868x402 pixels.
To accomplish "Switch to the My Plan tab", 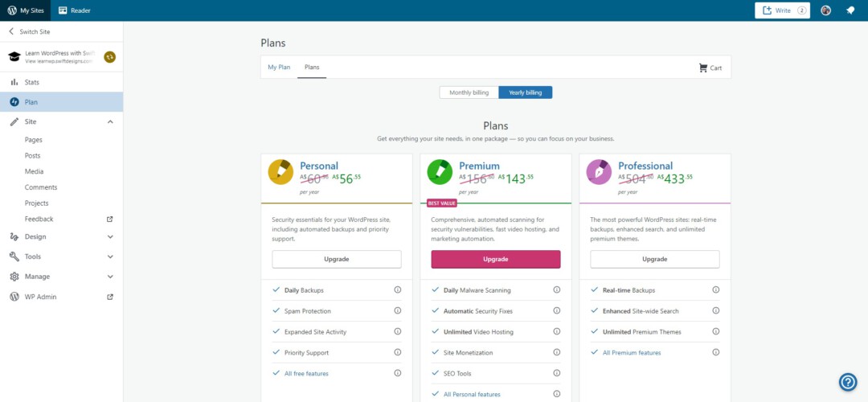I will pyautogui.click(x=279, y=68).
